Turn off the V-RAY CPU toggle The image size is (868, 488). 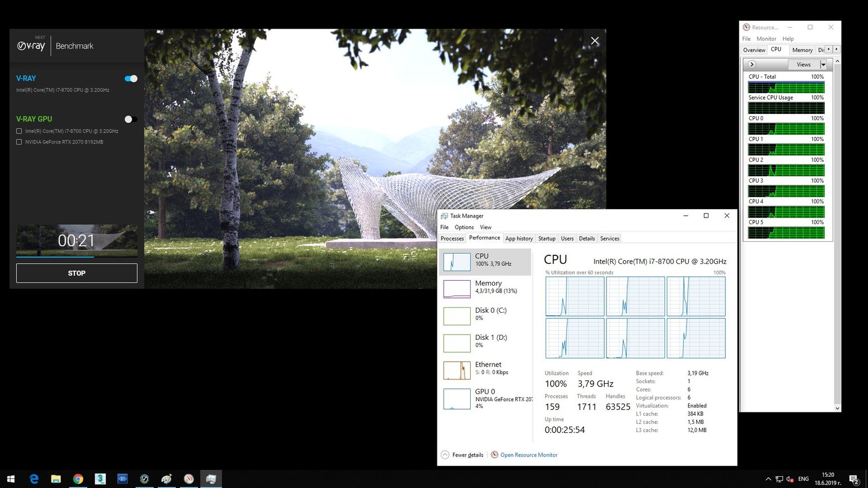[x=131, y=79]
